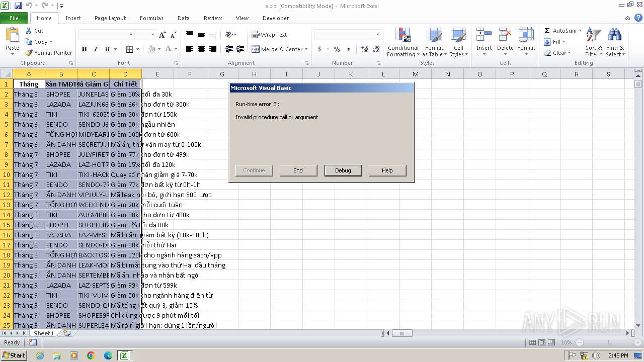
Task: Click the Save icon in Quick Access Toolbar
Action: tap(19, 6)
